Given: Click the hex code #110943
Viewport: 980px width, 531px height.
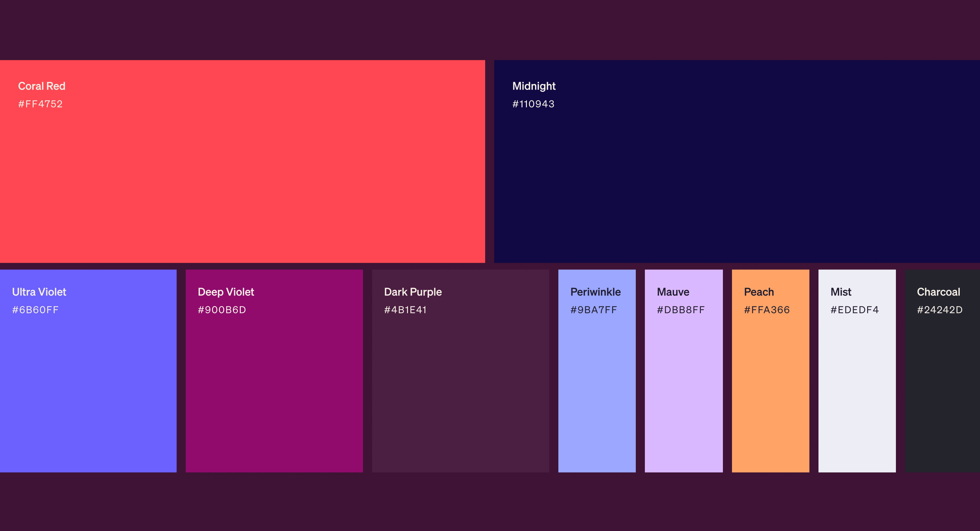Looking at the screenshot, I should tap(533, 104).
